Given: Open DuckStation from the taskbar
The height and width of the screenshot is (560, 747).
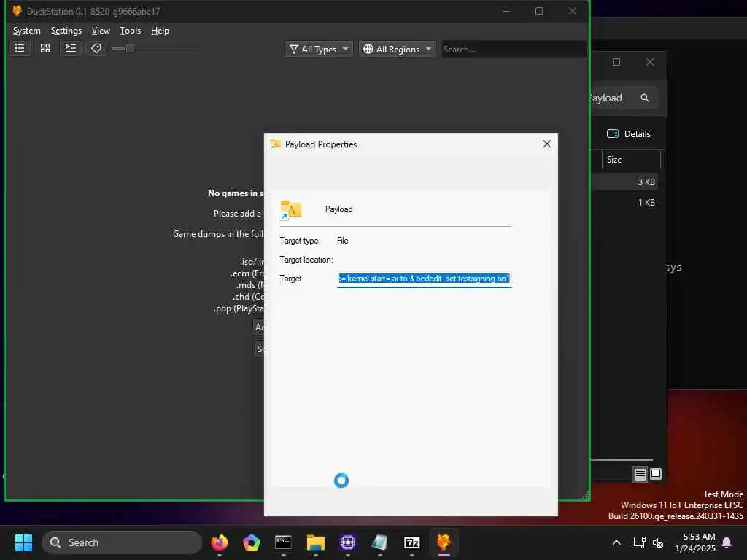Looking at the screenshot, I should [444, 542].
